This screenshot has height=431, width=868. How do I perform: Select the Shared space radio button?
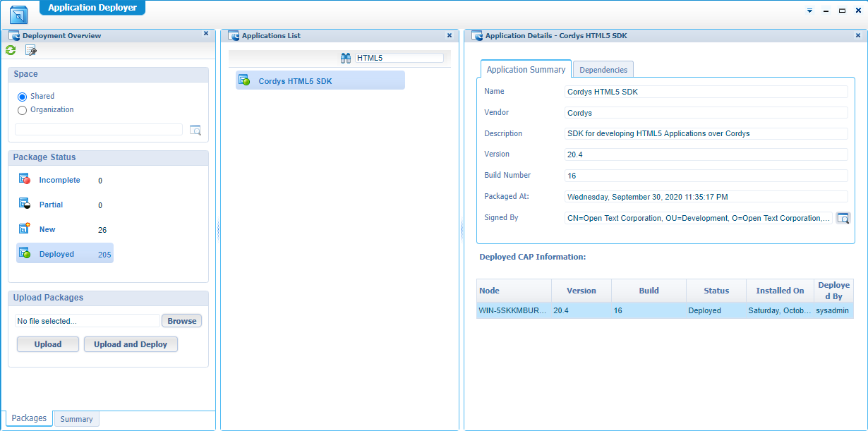[21, 96]
